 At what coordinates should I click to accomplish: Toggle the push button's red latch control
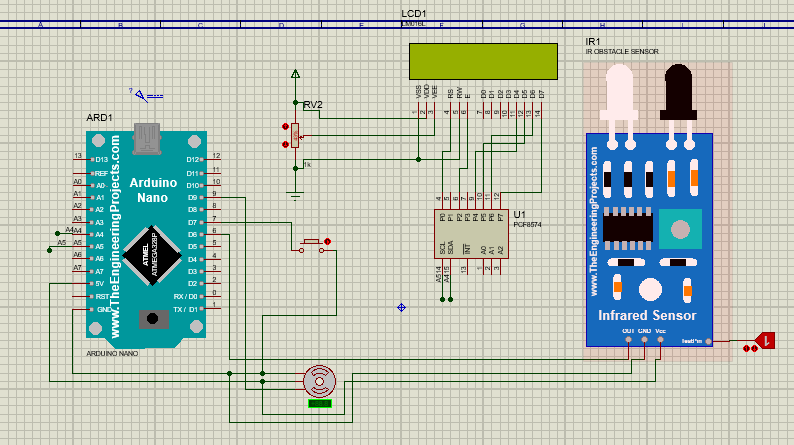(327, 241)
